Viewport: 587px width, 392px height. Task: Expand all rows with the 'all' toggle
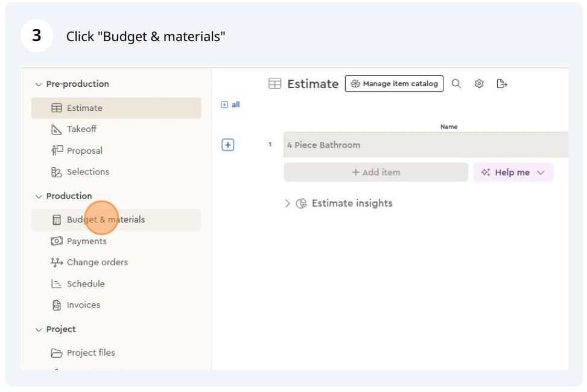coord(230,105)
